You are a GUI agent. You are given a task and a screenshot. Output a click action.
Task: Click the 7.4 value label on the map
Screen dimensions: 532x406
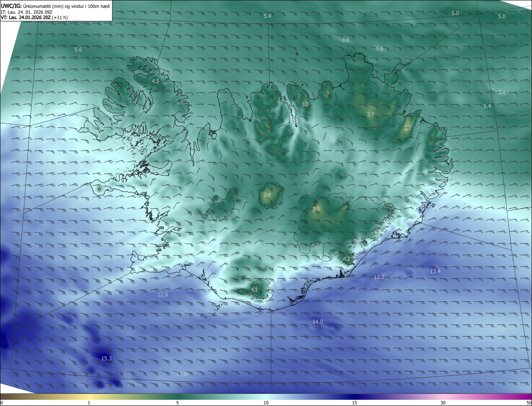point(502,93)
